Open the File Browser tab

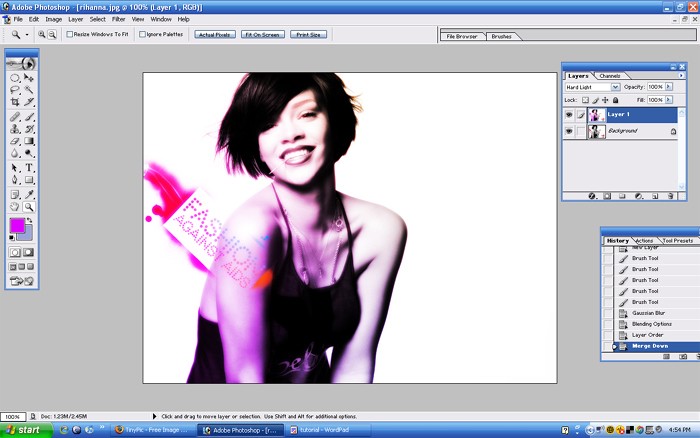coord(462,37)
